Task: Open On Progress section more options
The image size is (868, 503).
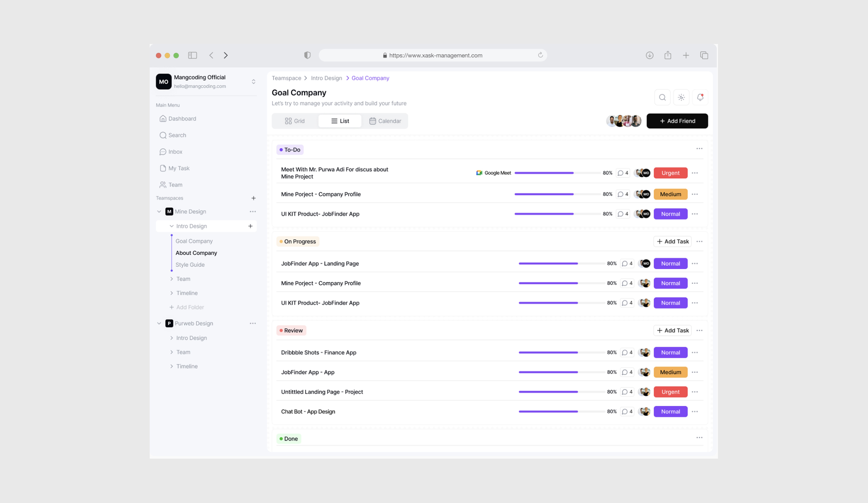Action: coord(699,242)
